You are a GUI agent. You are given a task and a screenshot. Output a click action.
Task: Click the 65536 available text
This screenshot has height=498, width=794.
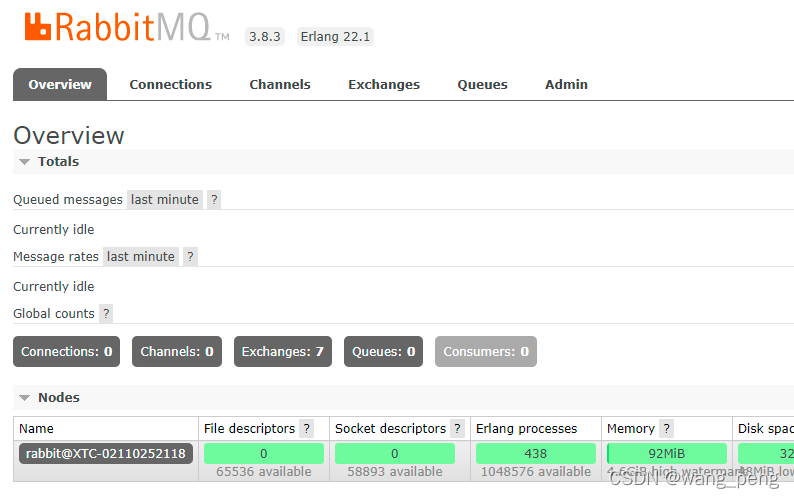point(264,472)
